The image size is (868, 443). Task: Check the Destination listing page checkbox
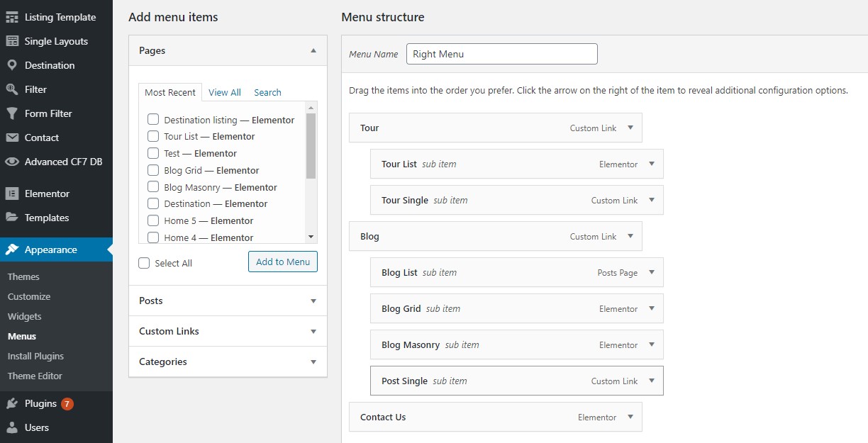(x=152, y=120)
